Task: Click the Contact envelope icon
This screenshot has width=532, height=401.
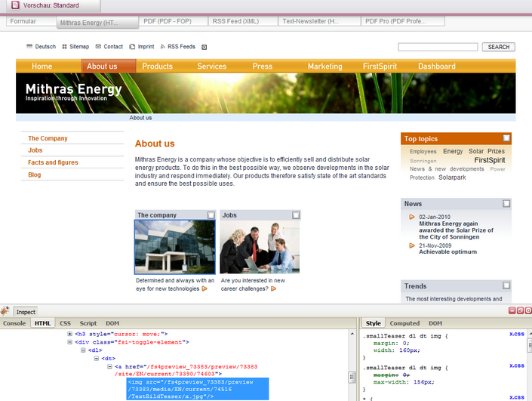Action: click(98, 47)
